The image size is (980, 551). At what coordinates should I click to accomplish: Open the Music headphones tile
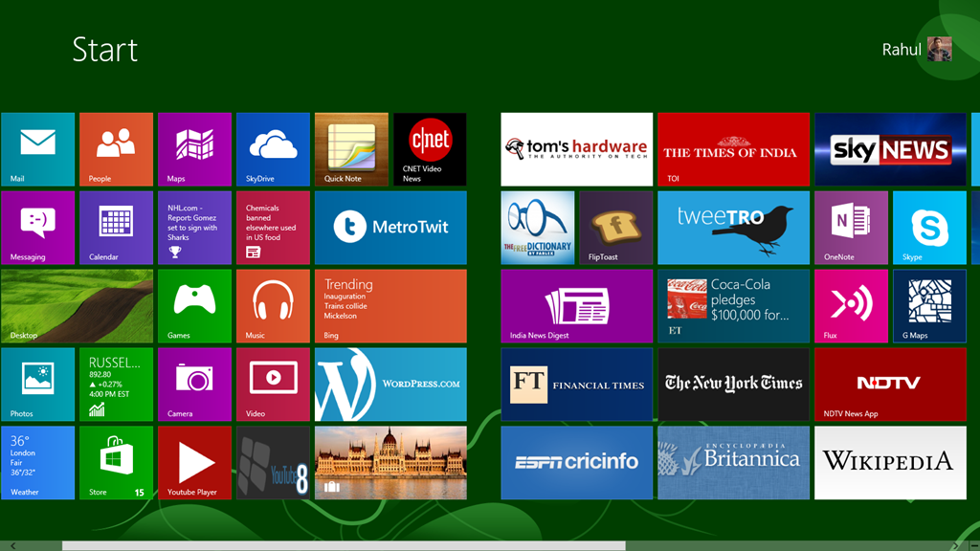(x=273, y=306)
